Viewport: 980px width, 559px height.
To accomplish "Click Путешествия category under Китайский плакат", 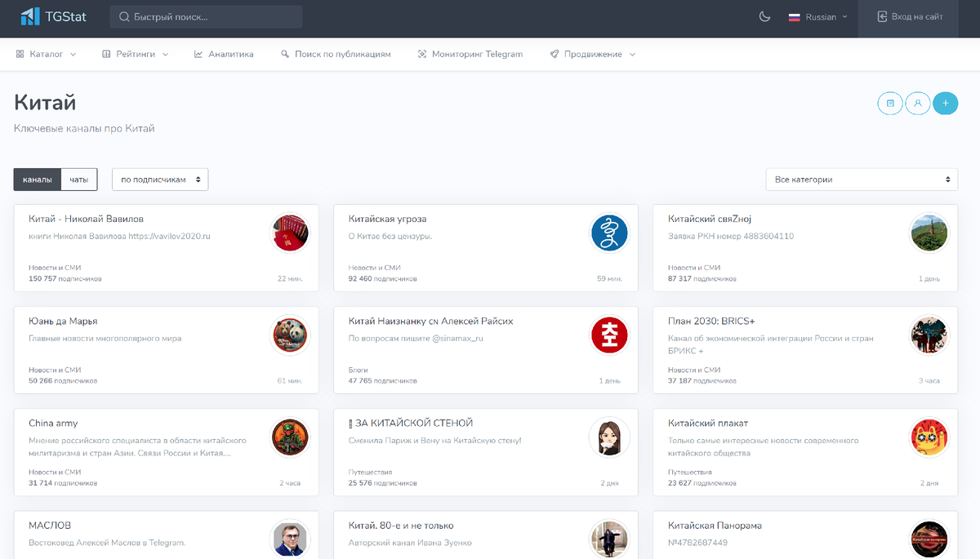I will [x=690, y=472].
